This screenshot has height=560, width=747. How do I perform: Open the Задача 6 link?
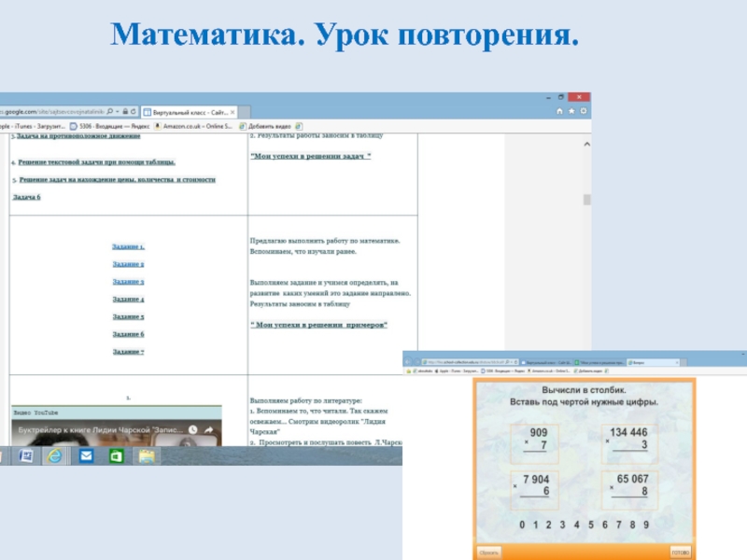[x=27, y=198]
